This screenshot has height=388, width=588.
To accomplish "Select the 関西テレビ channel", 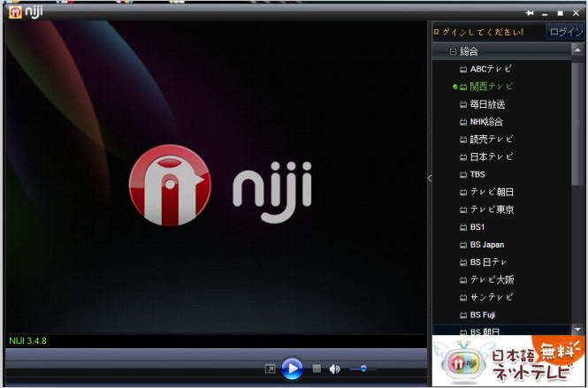I will (x=491, y=87).
